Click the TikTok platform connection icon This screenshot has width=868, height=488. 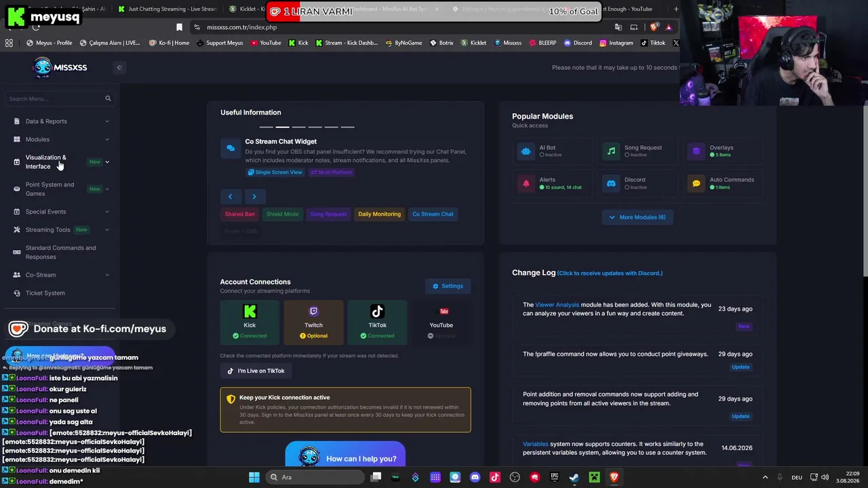(x=377, y=311)
